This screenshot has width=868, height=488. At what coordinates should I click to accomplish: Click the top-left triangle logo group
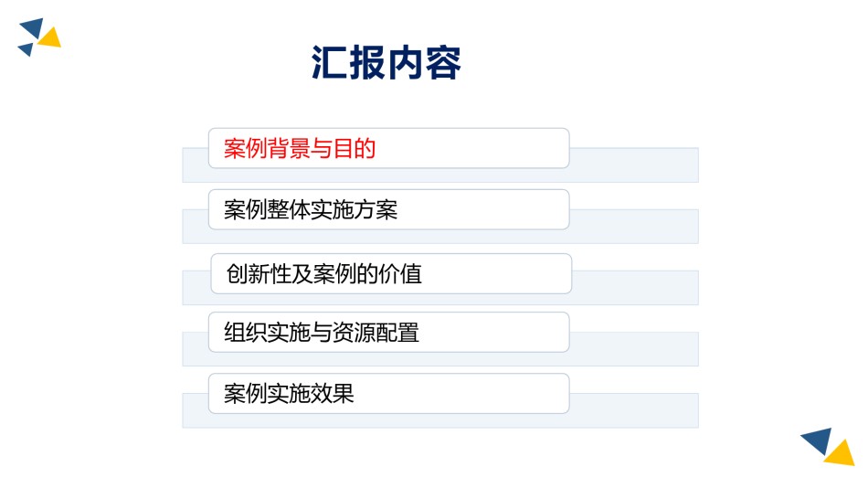click(x=39, y=37)
